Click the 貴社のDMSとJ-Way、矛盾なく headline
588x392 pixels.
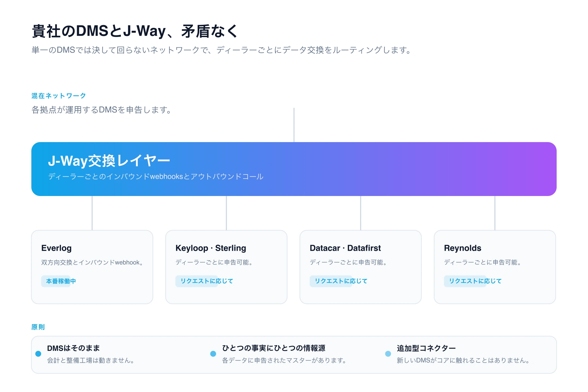(x=135, y=31)
